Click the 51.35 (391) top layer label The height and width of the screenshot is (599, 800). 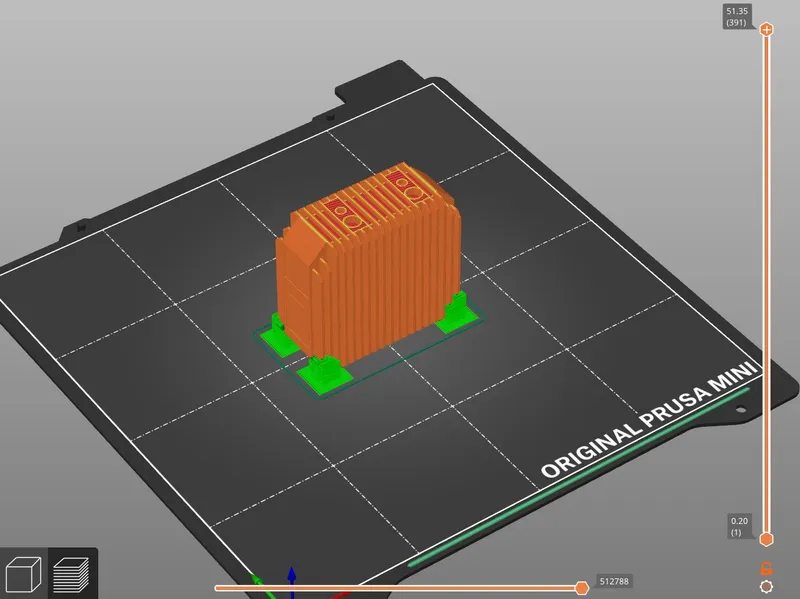click(737, 17)
